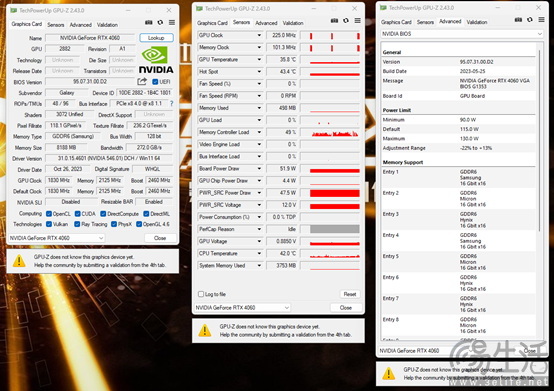Toggle the Vulkan checkbox

coord(49,224)
